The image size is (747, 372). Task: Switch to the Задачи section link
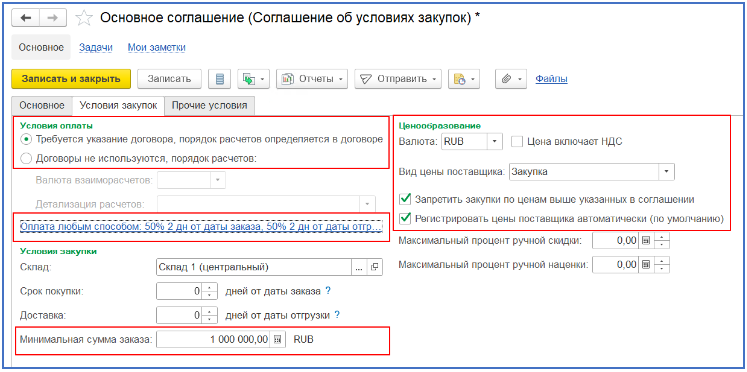(x=96, y=47)
